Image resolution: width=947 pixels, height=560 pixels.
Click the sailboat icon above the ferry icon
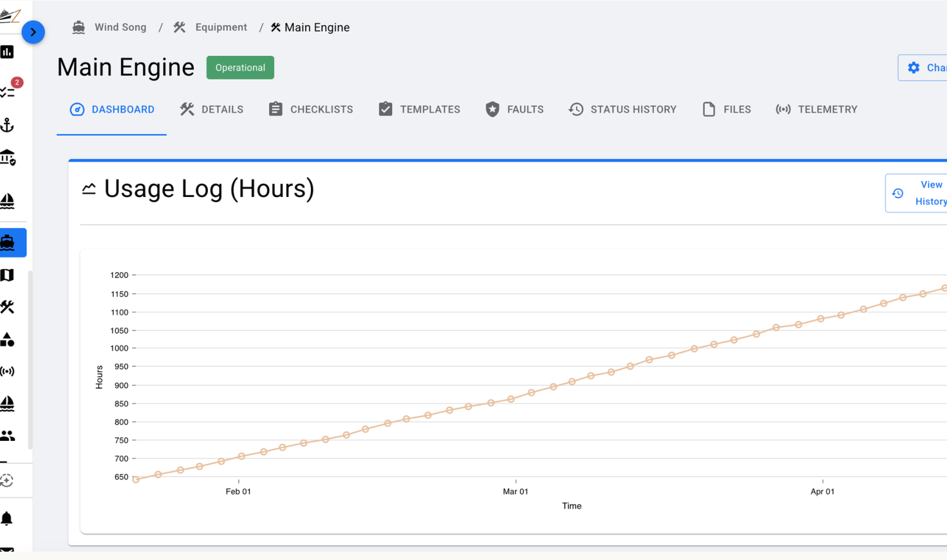tap(7, 200)
